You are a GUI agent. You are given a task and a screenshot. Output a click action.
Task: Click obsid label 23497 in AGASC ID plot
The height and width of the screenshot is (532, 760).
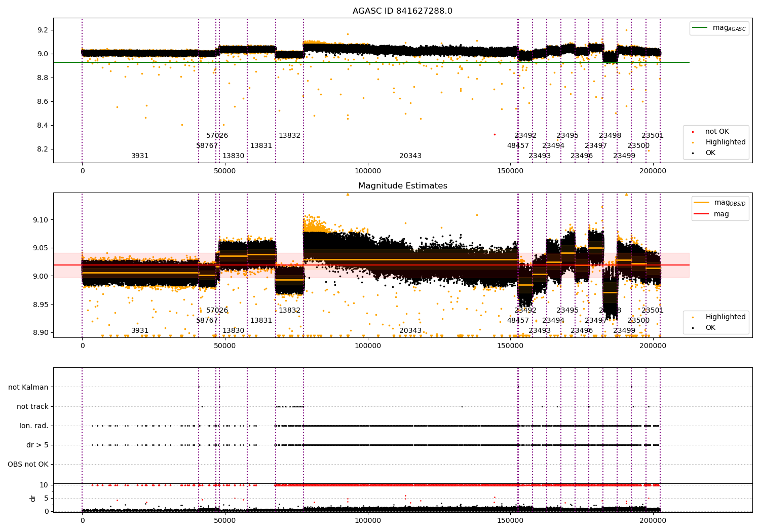[x=596, y=146]
